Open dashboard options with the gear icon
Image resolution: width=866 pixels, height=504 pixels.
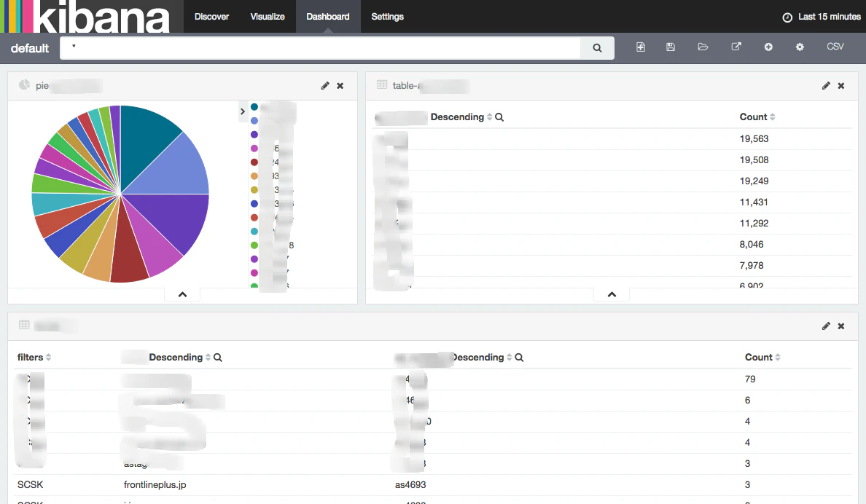[800, 47]
